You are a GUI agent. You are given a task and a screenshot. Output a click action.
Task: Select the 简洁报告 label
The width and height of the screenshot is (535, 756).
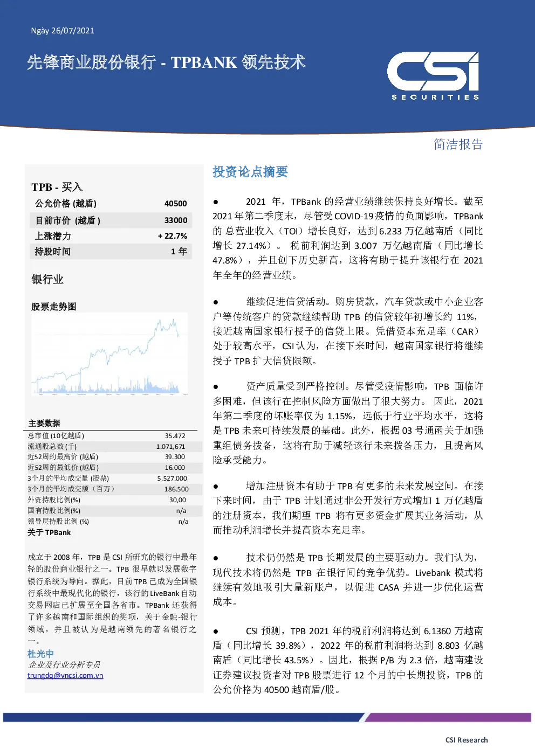(458, 144)
